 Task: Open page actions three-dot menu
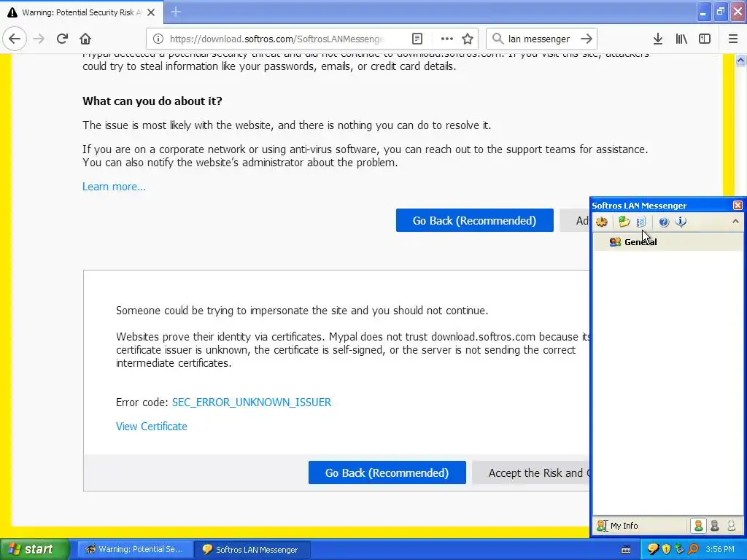tap(446, 39)
